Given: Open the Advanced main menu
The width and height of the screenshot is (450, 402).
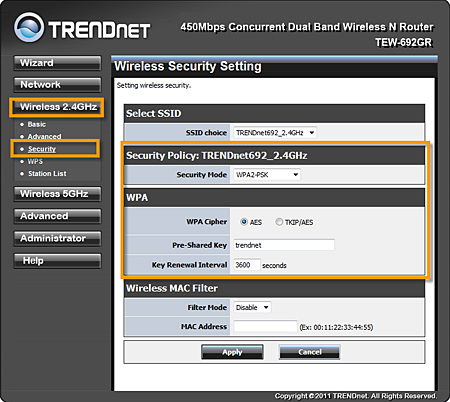Looking at the screenshot, I should 57,216.
